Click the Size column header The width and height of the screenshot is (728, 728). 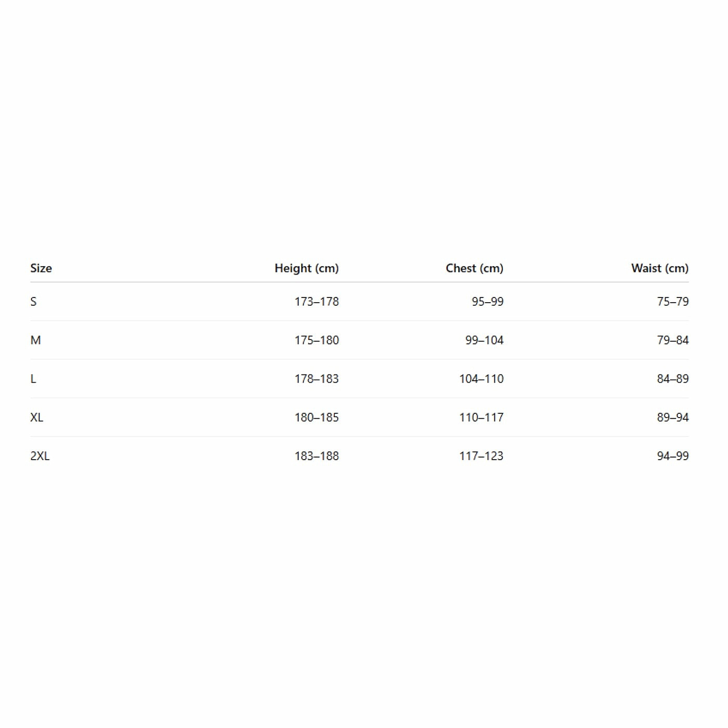pyautogui.click(x=41, y=268)
